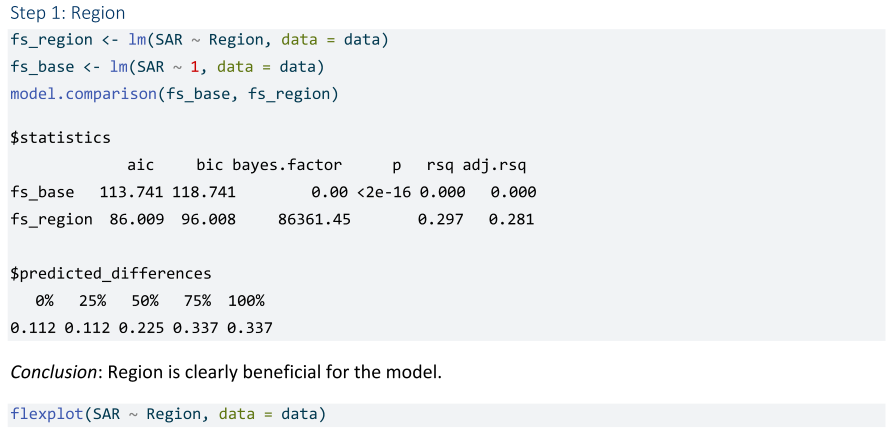
Task: Click the fs_region row label in the table
Action: (51, 219)
